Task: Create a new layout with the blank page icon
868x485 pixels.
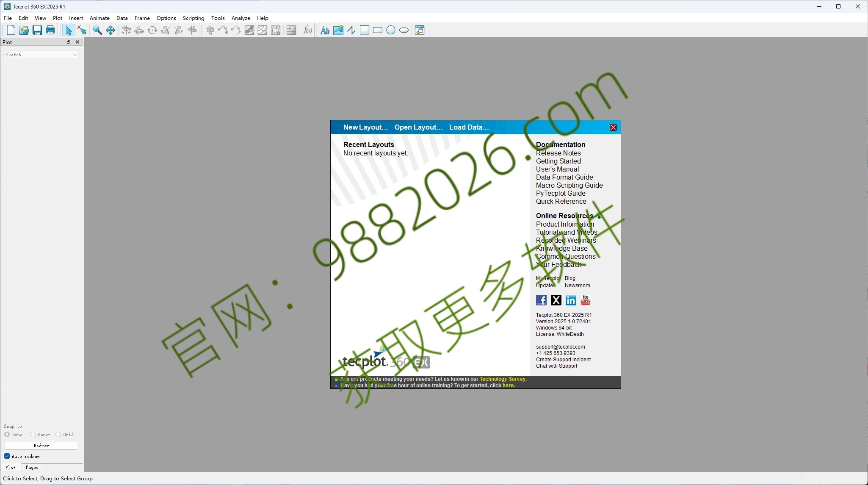Action: coord(11,30)
